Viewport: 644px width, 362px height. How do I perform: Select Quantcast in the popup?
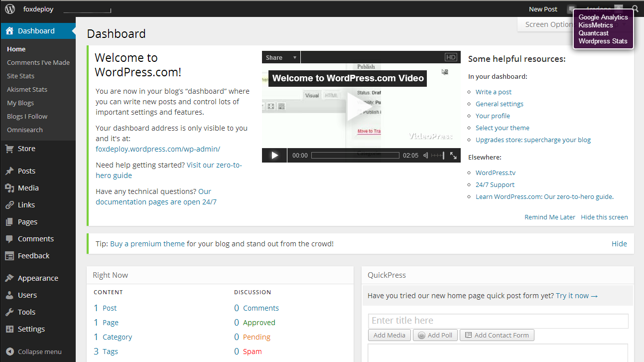(x=593, y=33)
